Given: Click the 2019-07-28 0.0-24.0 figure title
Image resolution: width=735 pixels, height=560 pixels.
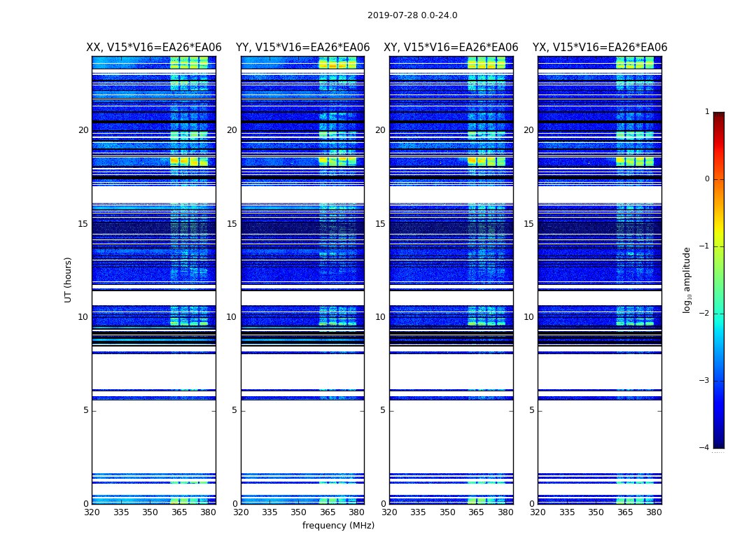Looking at the screenshot, I should [x=412, y=15].
